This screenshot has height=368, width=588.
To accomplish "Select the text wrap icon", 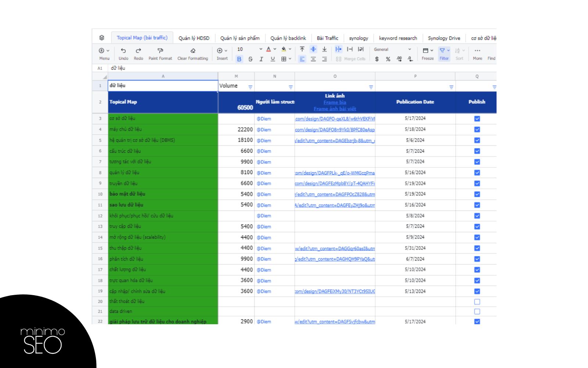I will pos(361,49).
